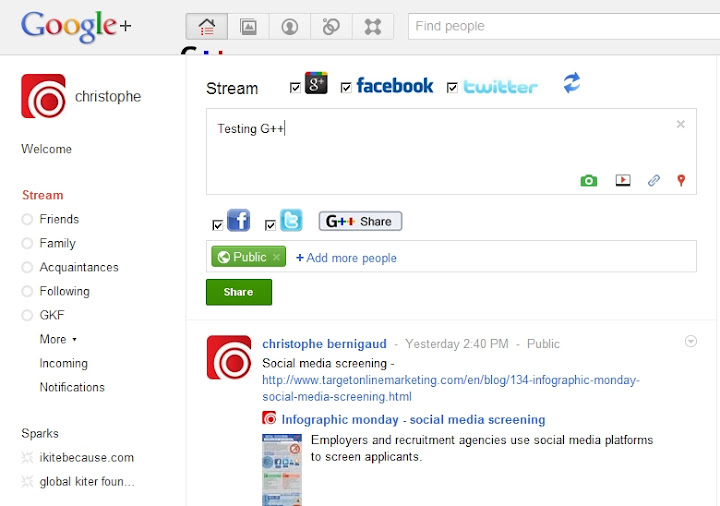Open Infographic monday - social media screening link

413,419
